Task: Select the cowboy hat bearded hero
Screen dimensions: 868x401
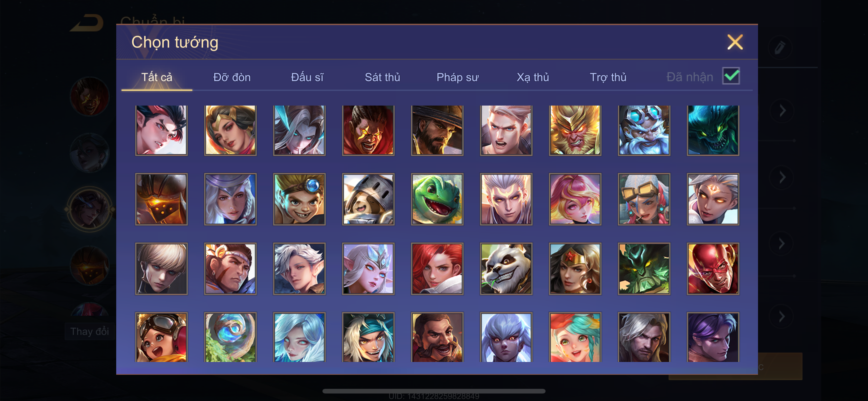Action: pos(437,130)
